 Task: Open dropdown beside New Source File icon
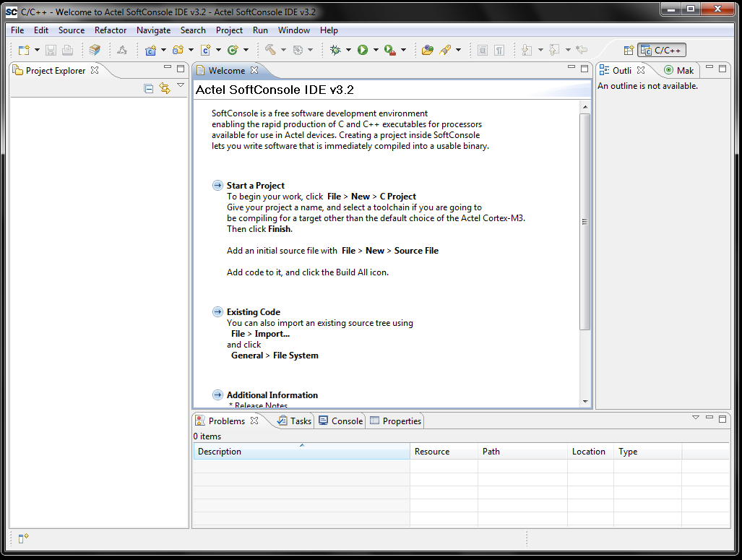(x=219, y=50)
